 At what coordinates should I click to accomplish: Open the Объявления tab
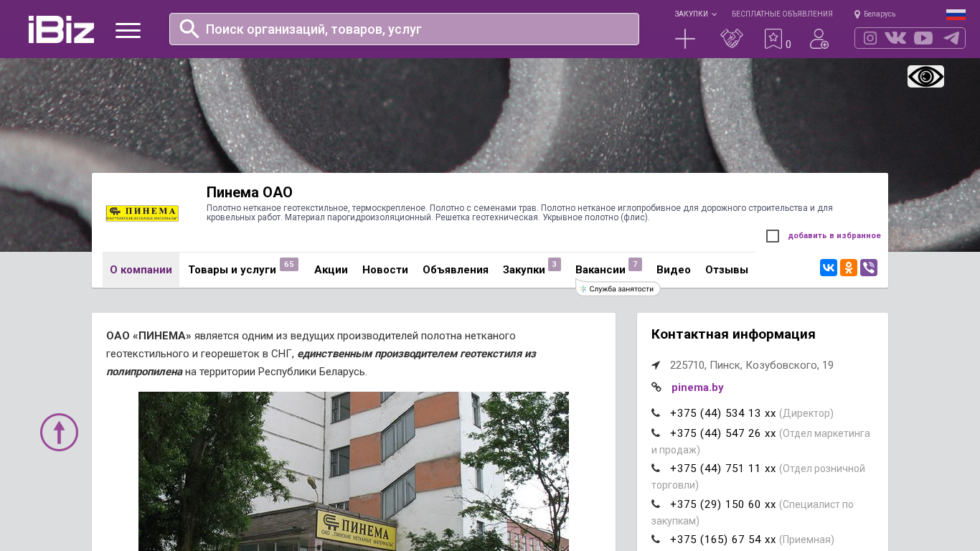tap(456, 270)
